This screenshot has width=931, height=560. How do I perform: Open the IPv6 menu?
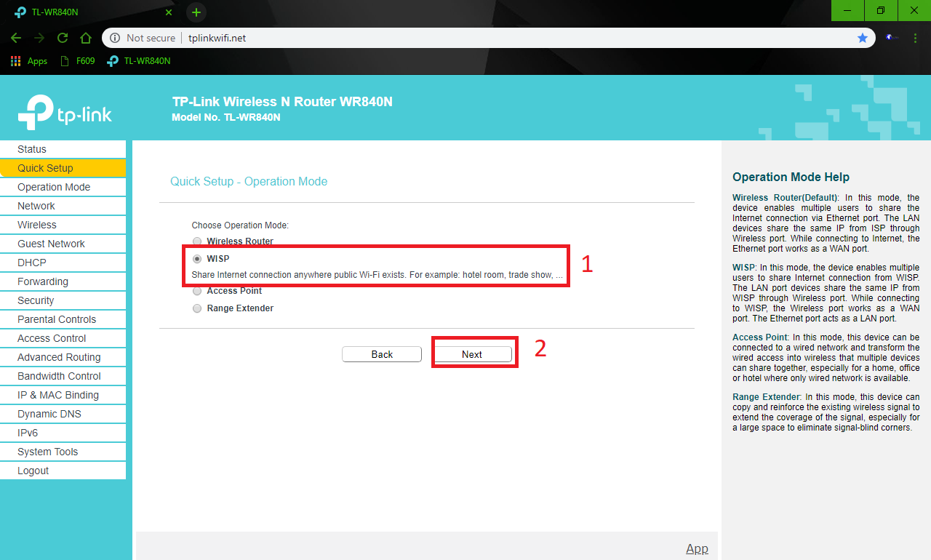click(x=63, y=433)
